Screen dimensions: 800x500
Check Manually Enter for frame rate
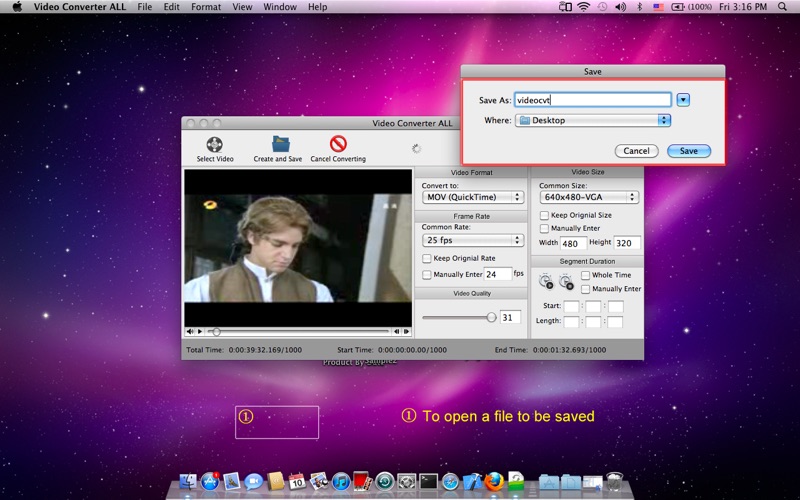(427, 274)
